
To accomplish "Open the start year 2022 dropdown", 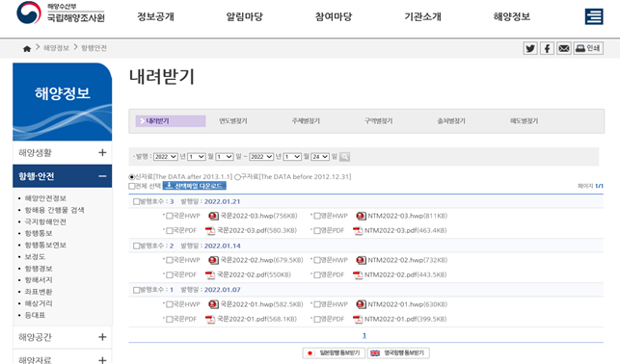I will point(165,157).
